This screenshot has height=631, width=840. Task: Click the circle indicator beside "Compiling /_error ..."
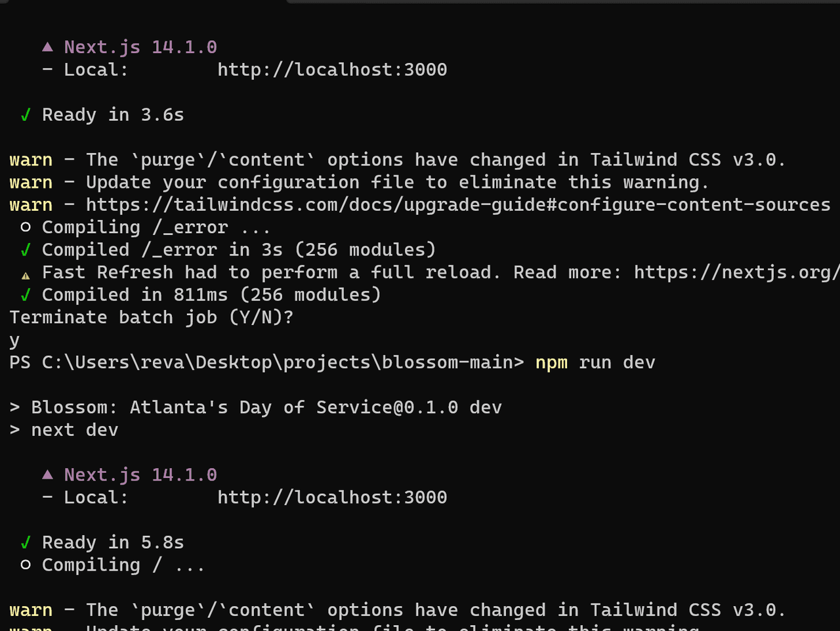pyautogui.click(x=26, y=227)
